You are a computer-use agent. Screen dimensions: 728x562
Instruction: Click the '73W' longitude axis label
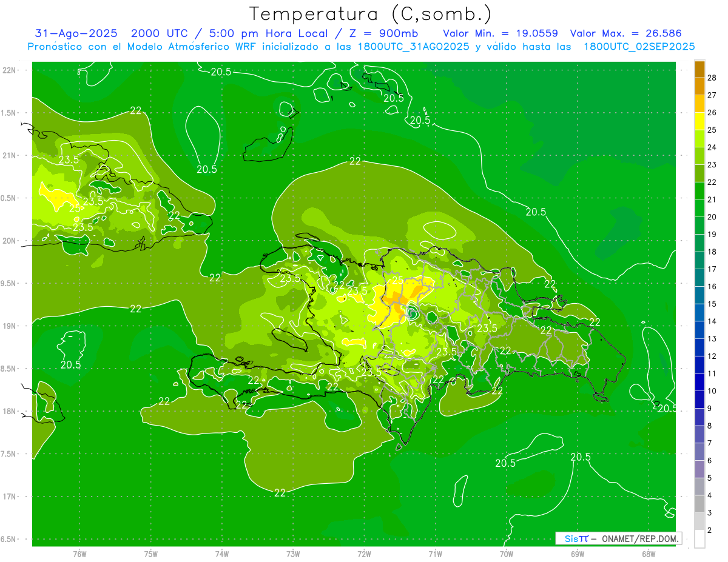[x=293, y=554]
